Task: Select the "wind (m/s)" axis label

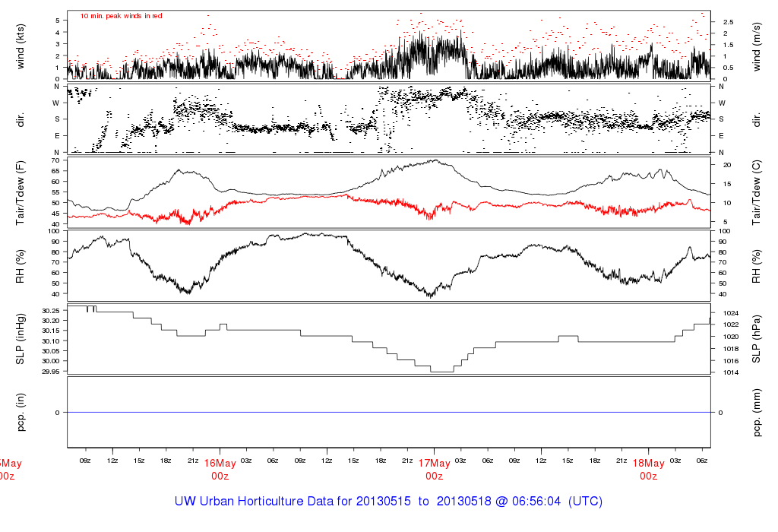Action: [x=757, y=46]
